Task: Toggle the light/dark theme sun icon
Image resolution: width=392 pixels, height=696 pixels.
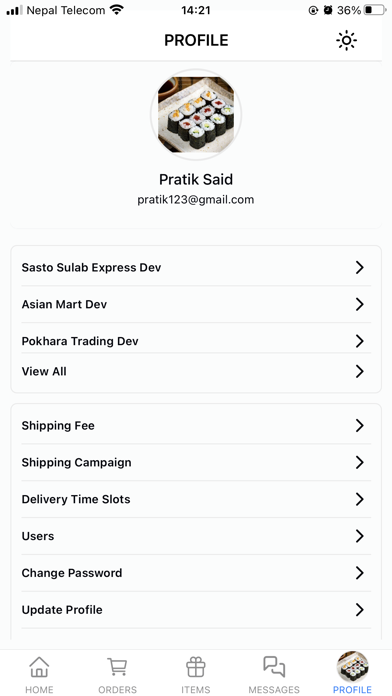Action: click(346, 41)
